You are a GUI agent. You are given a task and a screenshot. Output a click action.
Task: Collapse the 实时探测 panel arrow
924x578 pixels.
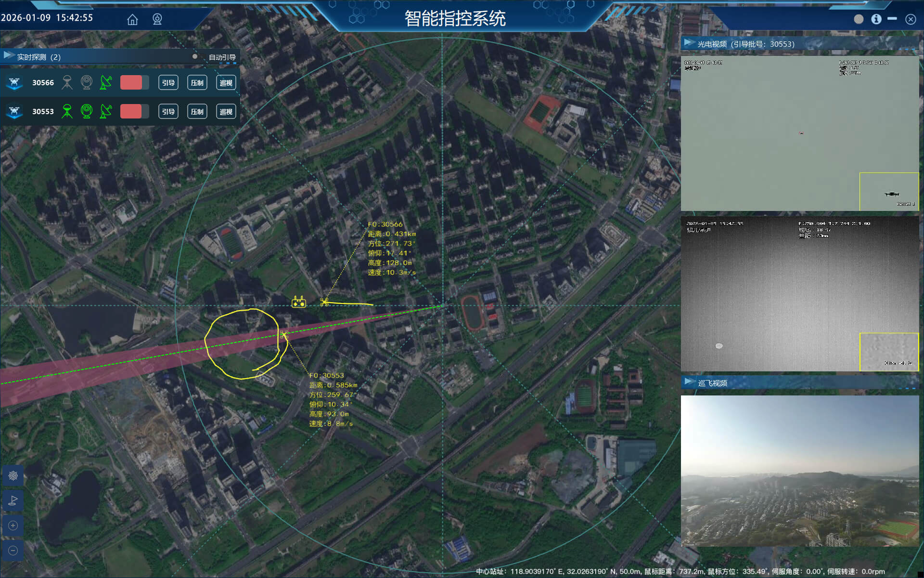8,55
